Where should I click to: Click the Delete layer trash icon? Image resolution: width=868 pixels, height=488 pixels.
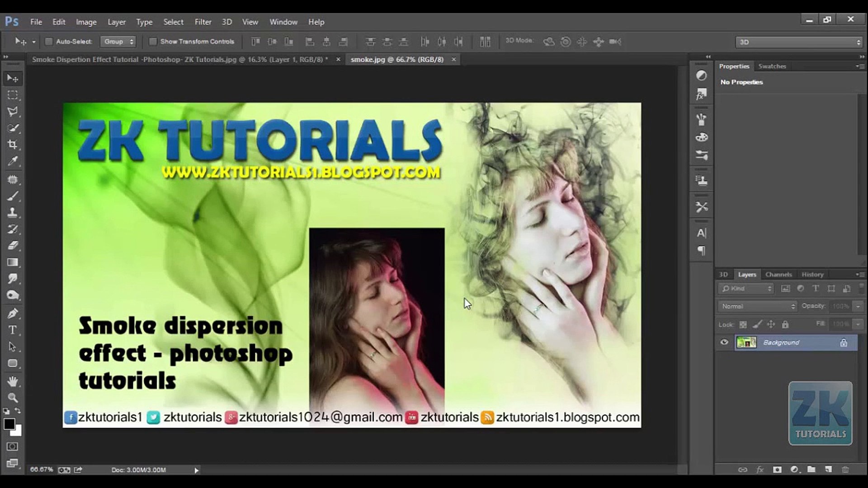point(845,469)
